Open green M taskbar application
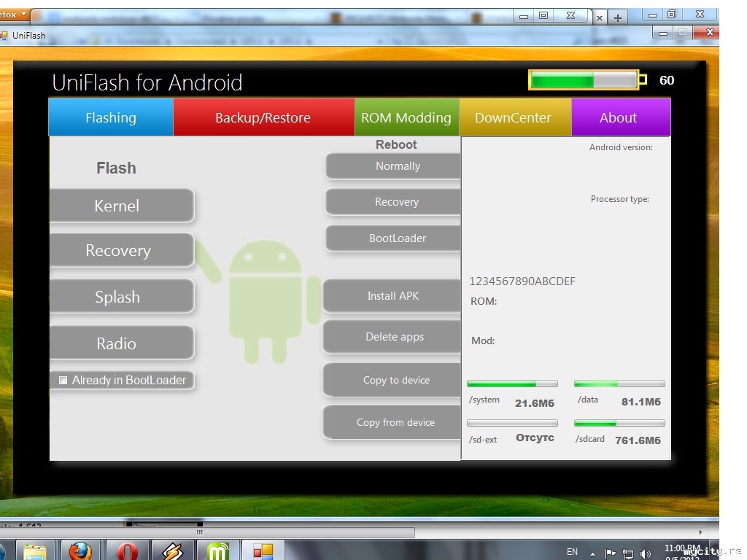Viewport: 747px width, 560px height. (217, 551)
